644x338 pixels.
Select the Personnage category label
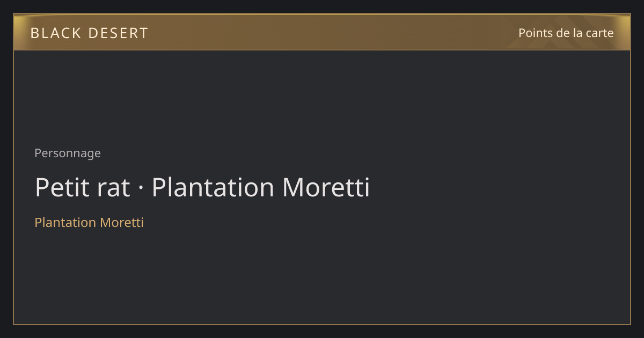coord(68,153)
